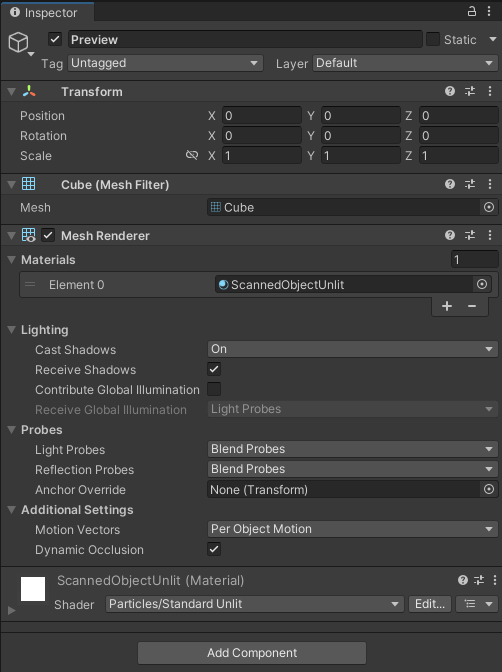Image resolution: width=502 pixels, height=672 pixels.
Task: Open the Light Probes dropdown
Action: pos(352,449)
